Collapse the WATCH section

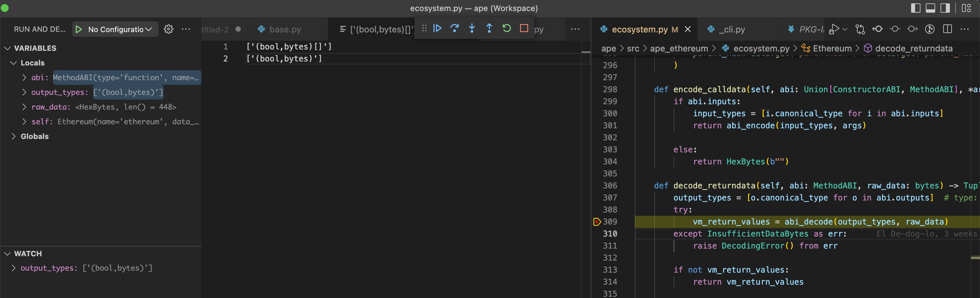pyautogui.click(x=7, y=254)
